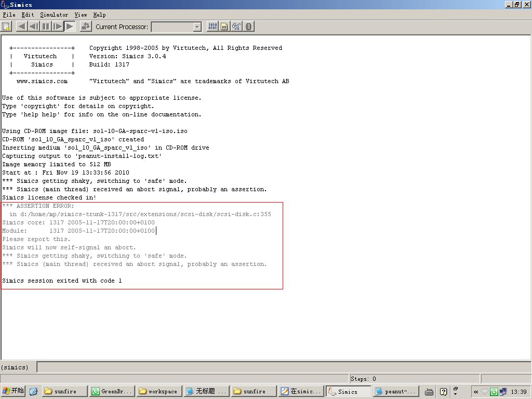Viewport: 532px width, 399px height.
Task: Click the 'Simics session exited with code 1' line
Action: [x=62, y=281]
